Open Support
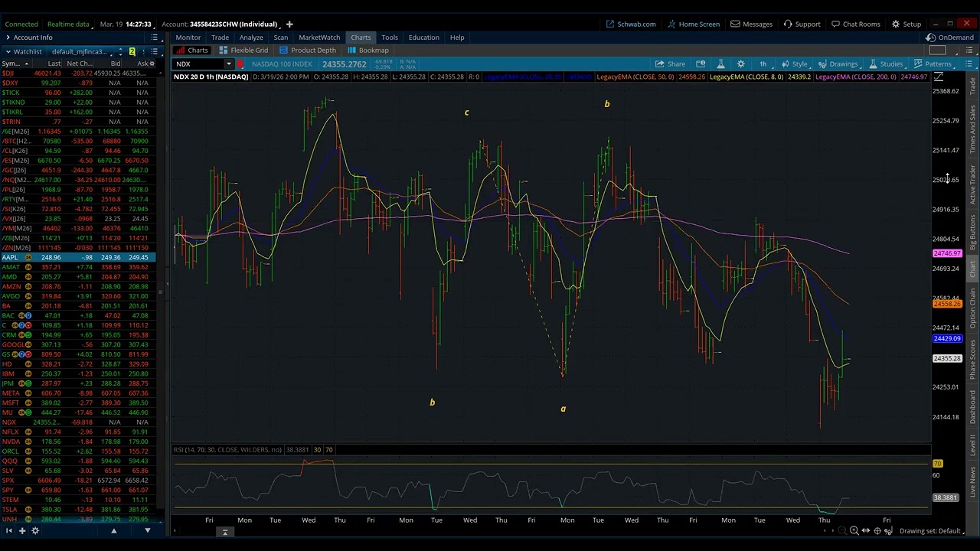The height and width of the screenshot is (551, 980). 802,24
